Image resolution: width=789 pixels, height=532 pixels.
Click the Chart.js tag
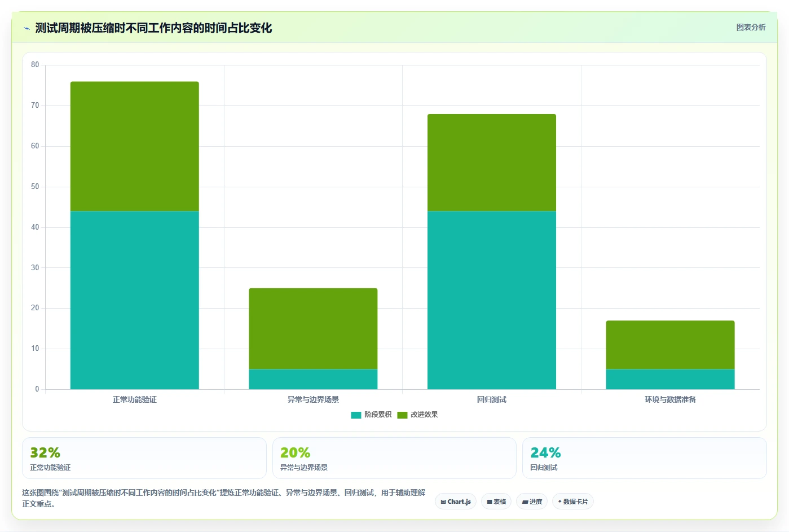(456, 502)
